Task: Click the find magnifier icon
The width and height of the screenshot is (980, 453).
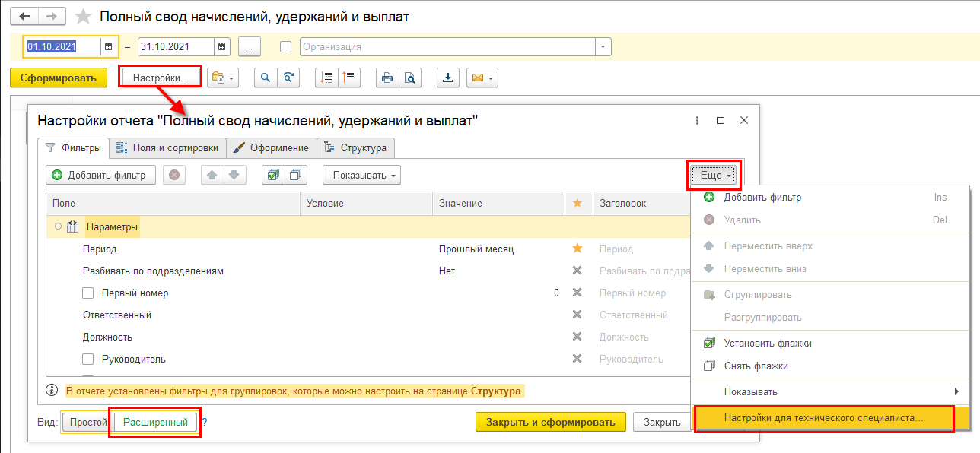Action: click(266, 78)
